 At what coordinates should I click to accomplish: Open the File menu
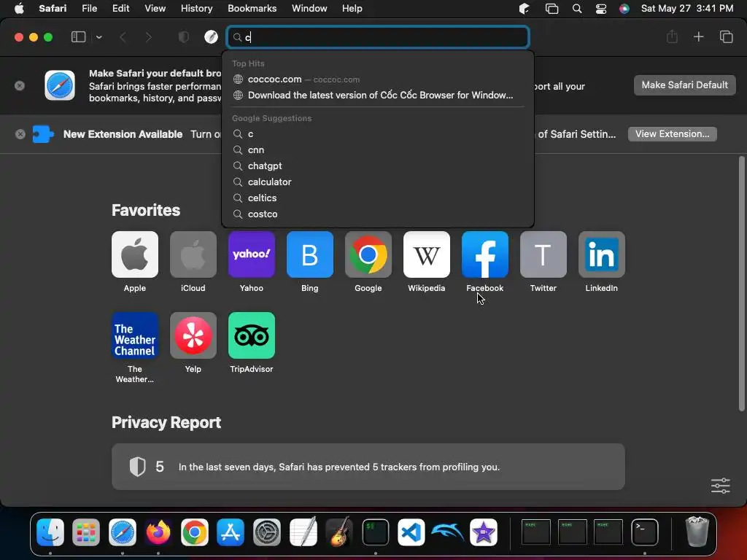coord(89,9)
